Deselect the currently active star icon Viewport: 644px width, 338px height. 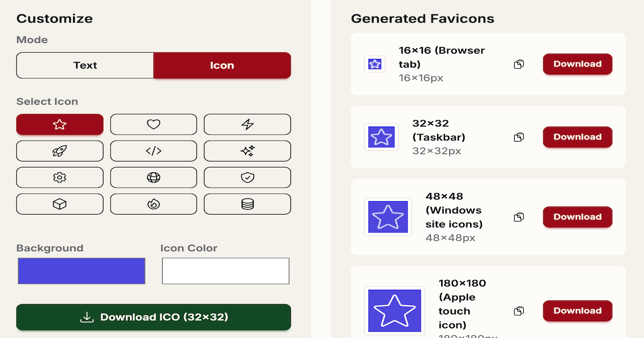click(x=60, y=124)
